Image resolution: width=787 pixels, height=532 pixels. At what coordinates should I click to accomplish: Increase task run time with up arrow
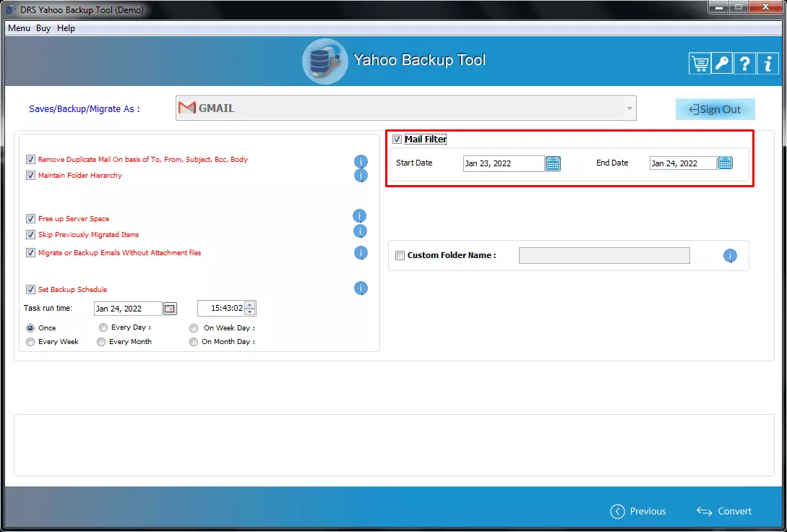click(x=250, y=305)
